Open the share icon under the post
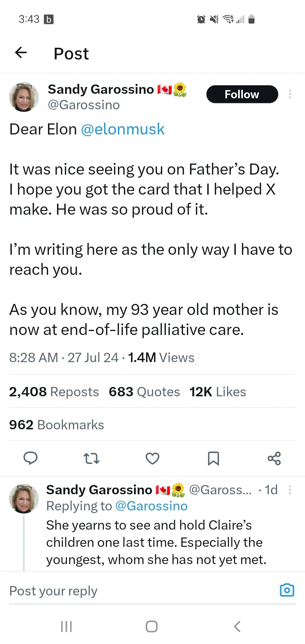Screen dimensions: 305x644 [x=274, y=458]
